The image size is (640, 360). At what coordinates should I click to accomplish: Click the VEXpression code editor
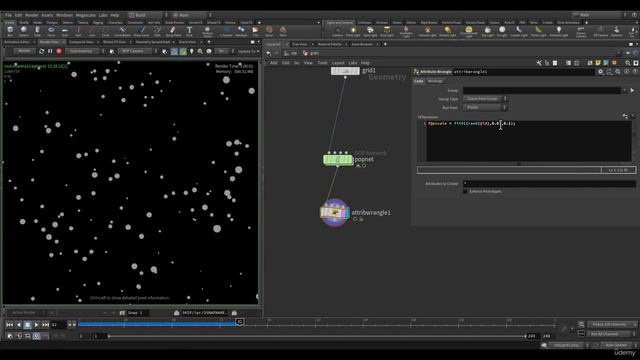tap(529, 141)
